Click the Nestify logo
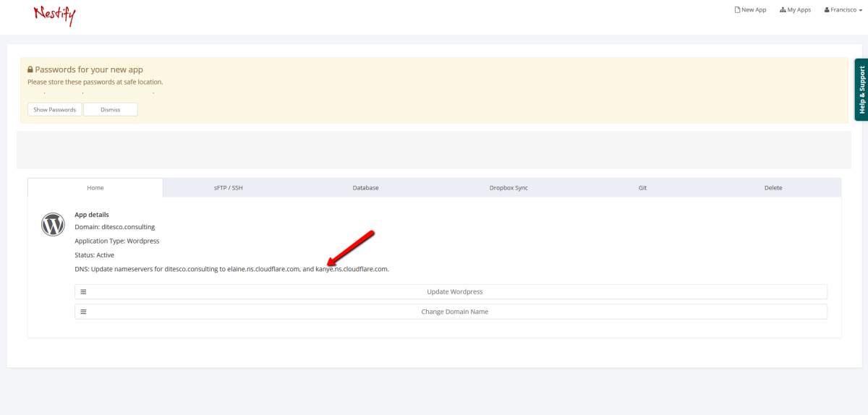Screen dimensions: 868x415 [x=54, y=14]
